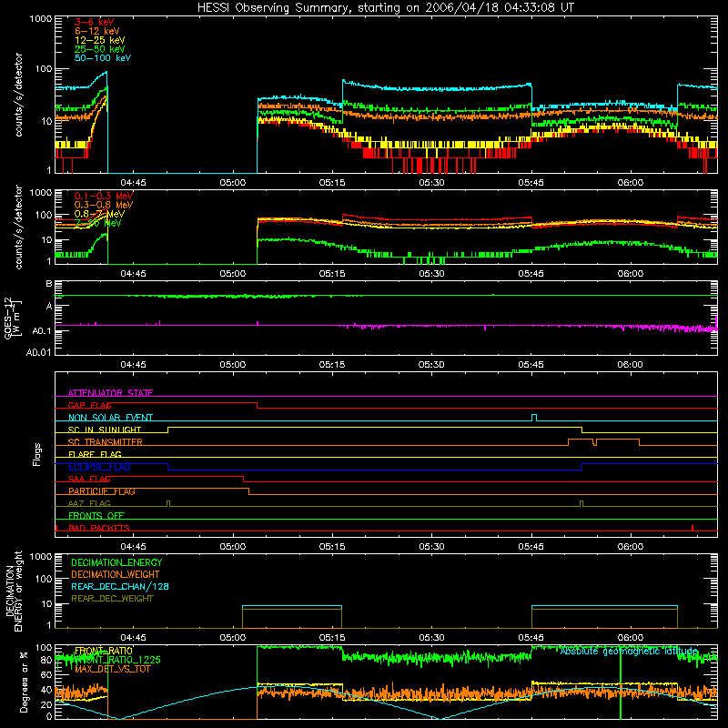Click the MAX_DET_VS_TOT legend label
Image resolution: width=728 pixels, height=728 pixels.
(112, 669)
